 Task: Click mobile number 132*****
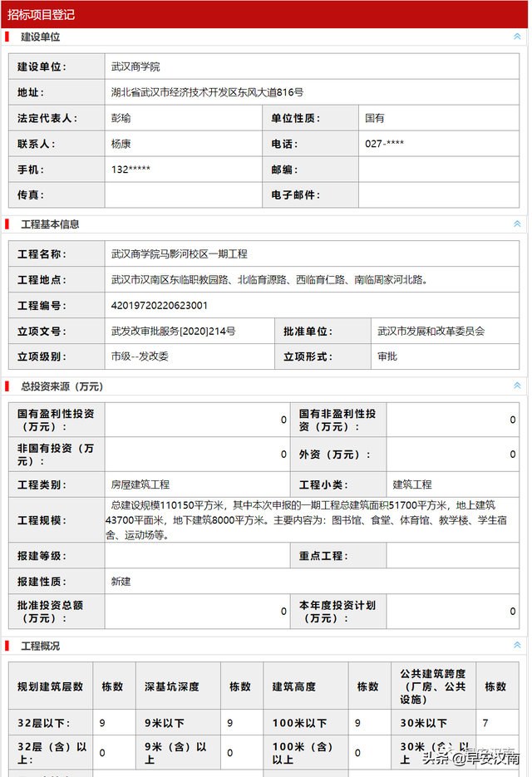pos(131,170)
